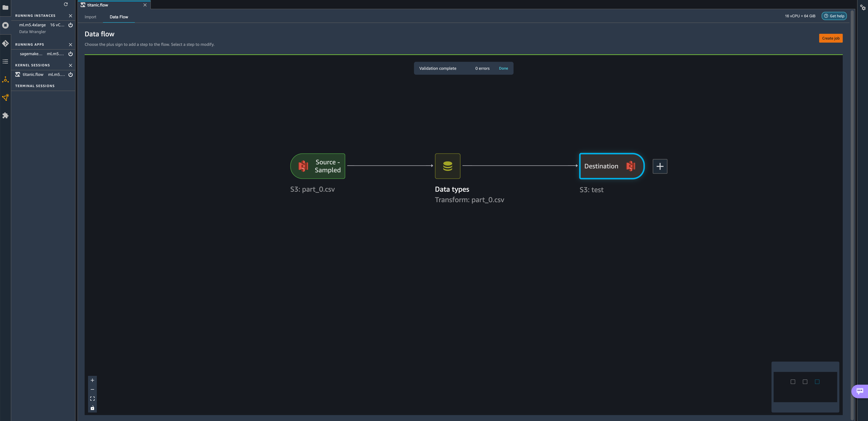The height and width of the screenshot is (421, 868).
Task: Shut down the titanic.flow kernel session
Action: [x=70, y=75]
